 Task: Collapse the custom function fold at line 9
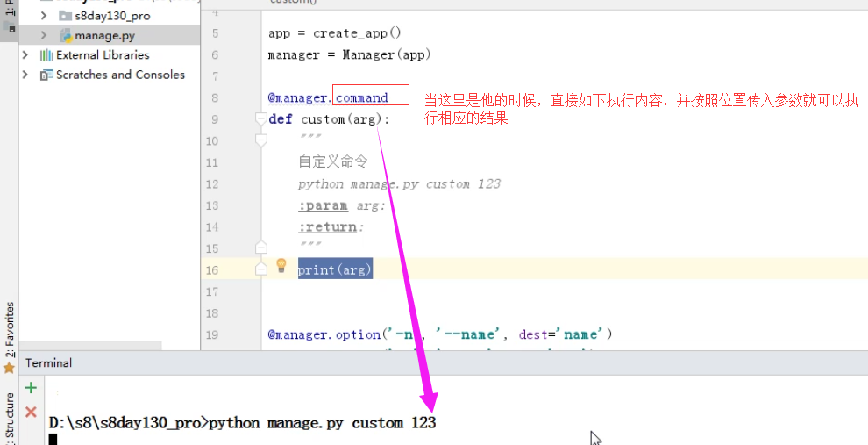coord(260,118)
